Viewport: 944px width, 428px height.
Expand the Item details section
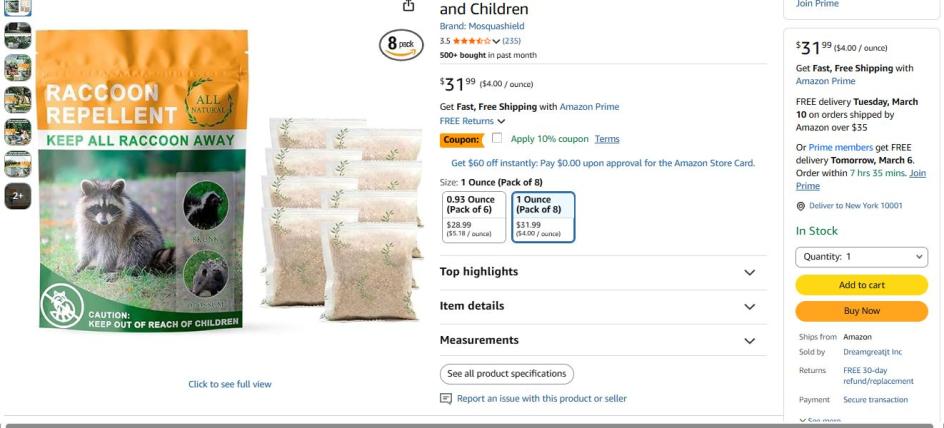(598, 306)
